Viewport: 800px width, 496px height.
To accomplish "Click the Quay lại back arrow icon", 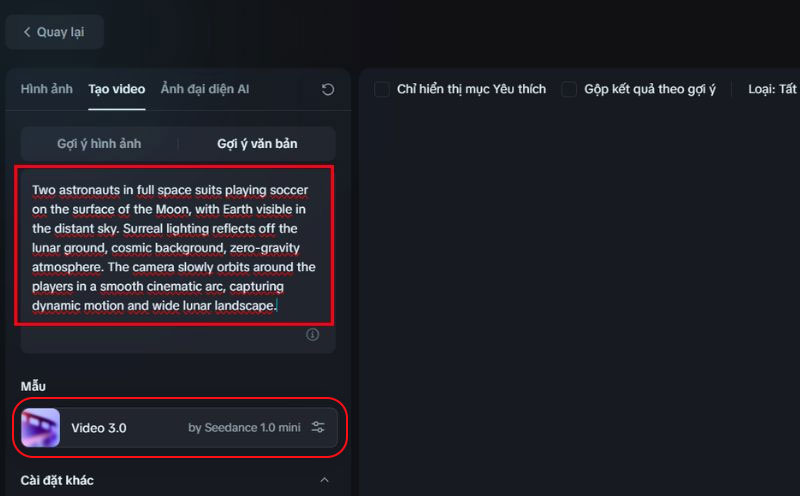I will [x=27, y=32].
